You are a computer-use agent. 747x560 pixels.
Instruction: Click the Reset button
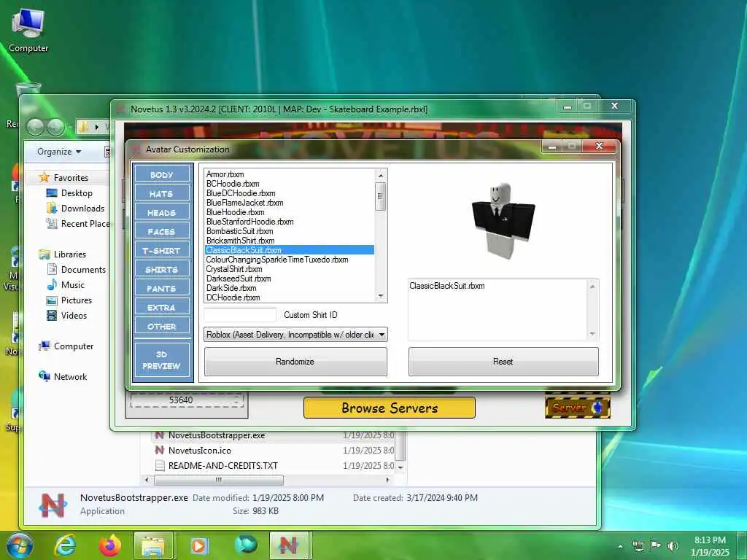click(503, 362)
